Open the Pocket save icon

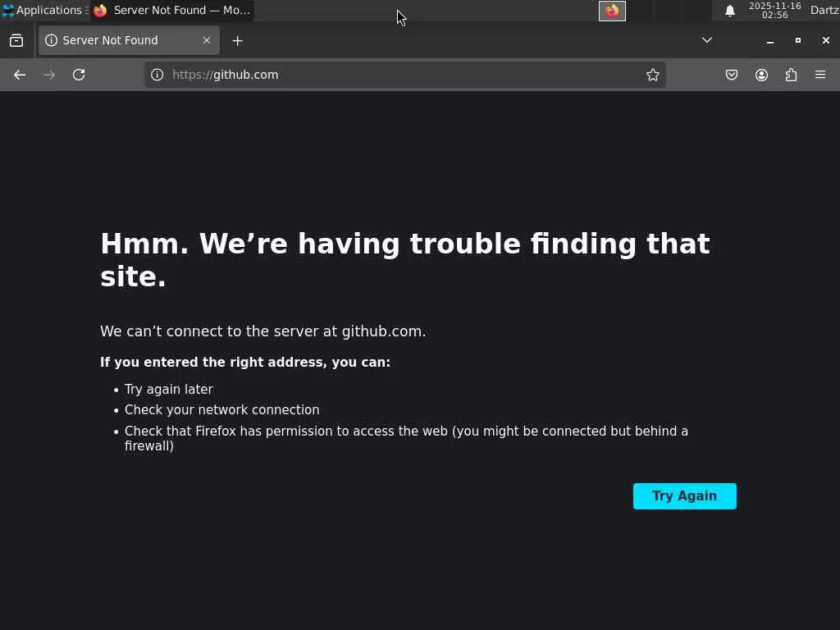point(731,75)
